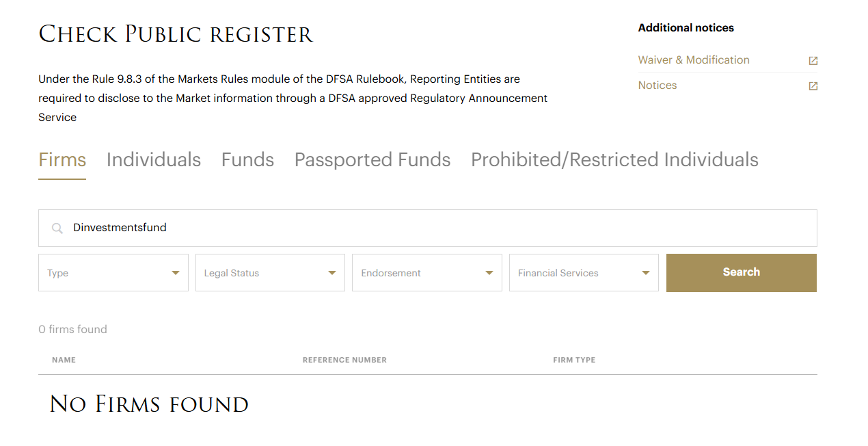Screen dimensions: 868x446
Task: Follow the Waiver & Modification link
Action: 694,60
